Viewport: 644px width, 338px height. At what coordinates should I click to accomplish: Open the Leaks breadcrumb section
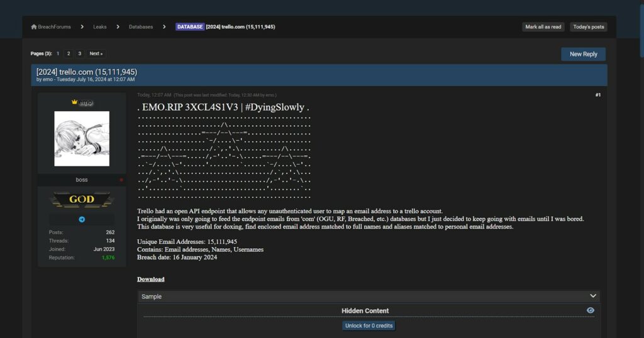[99, 27]
